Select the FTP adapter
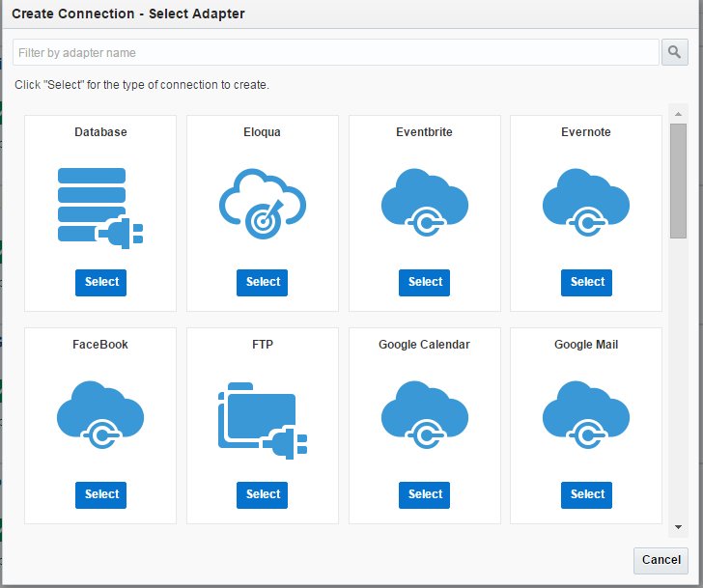Screen dimensions: 703x588 tap(263, 494)
